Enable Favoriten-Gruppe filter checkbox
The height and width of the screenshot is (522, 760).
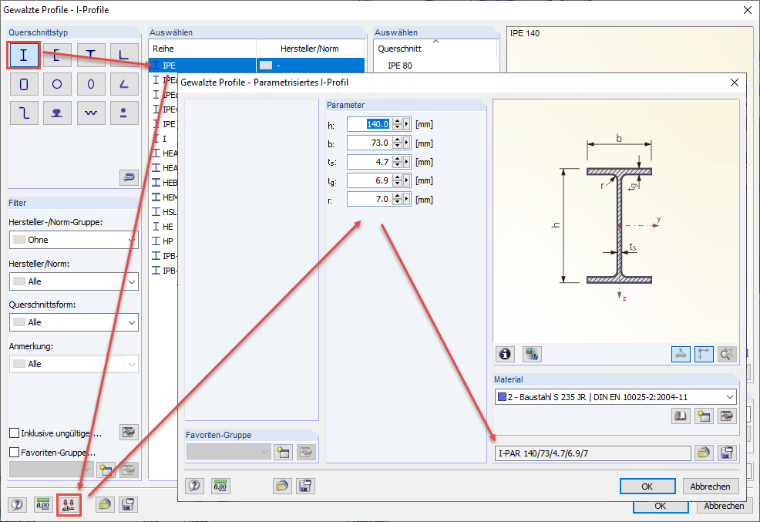click(x=15, y=452)
